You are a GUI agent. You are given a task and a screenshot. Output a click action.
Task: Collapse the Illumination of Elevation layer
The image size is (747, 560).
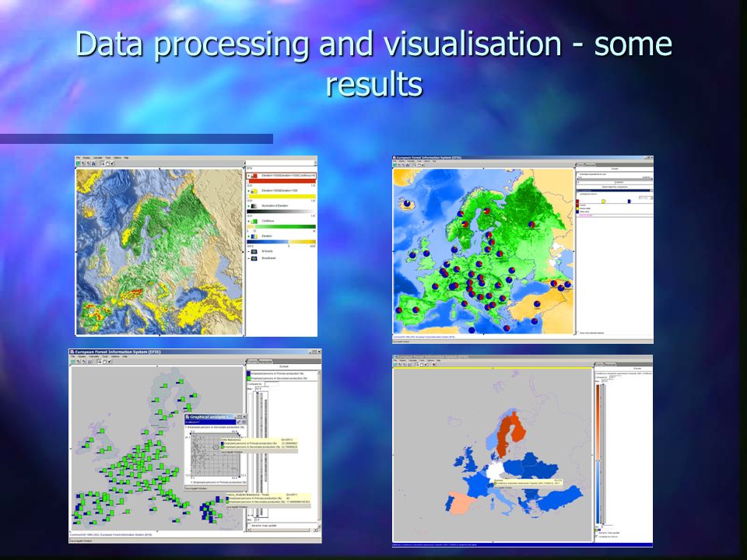point(249,206)
